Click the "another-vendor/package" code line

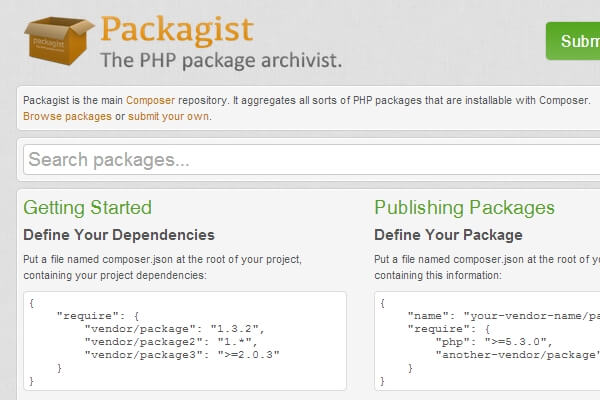517,354
